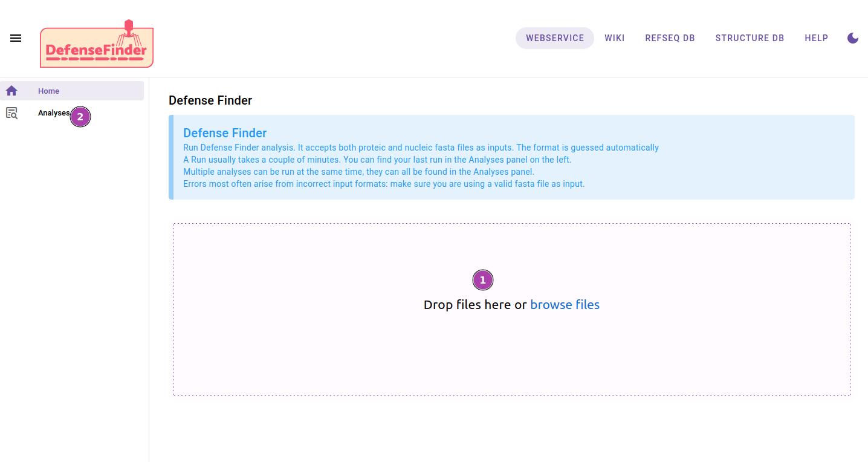Open the Help tab
Image resolution: width=868 pixels, height=462 pixels.
[816, 38]
